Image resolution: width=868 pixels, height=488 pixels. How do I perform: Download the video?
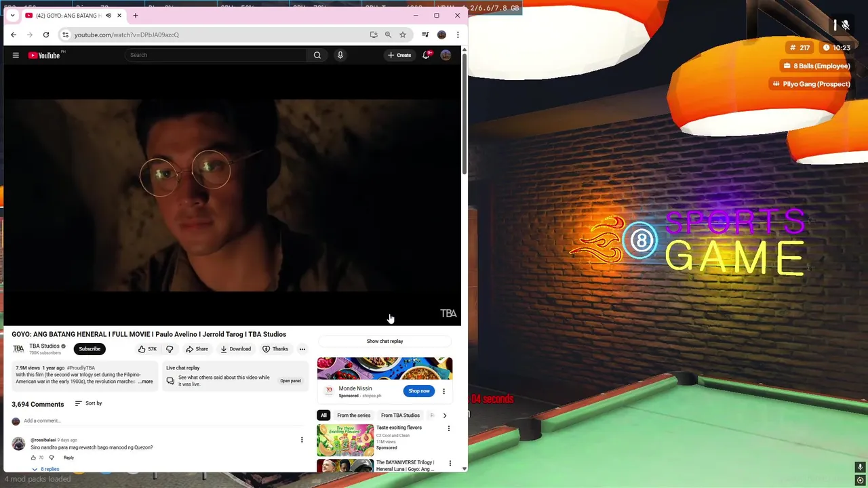[x=236, y=349]
